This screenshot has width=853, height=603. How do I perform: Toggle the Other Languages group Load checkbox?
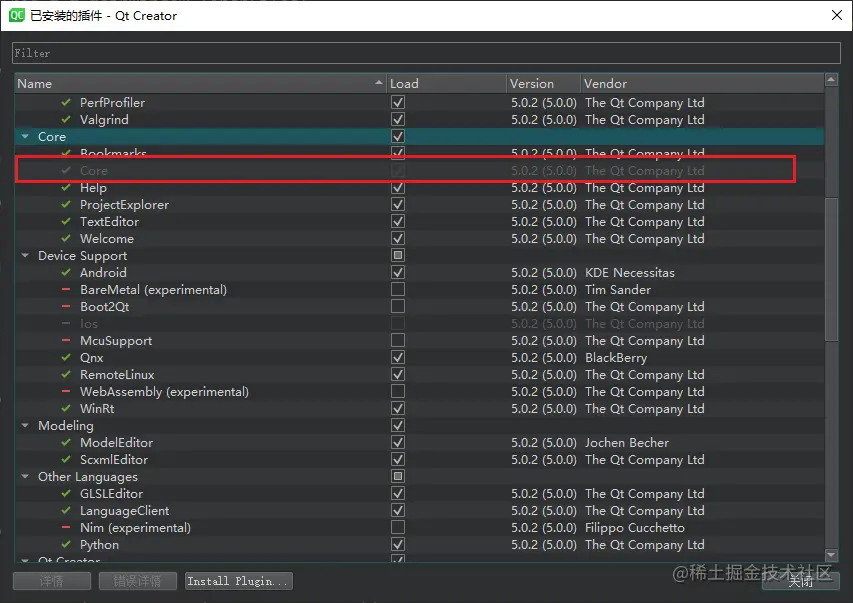click(398, 476)
